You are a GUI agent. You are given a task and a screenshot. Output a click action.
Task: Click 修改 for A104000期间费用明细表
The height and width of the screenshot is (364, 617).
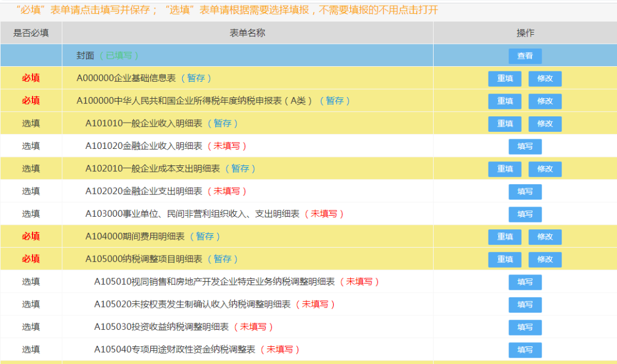pyautogui.click(x=545, y=237)
